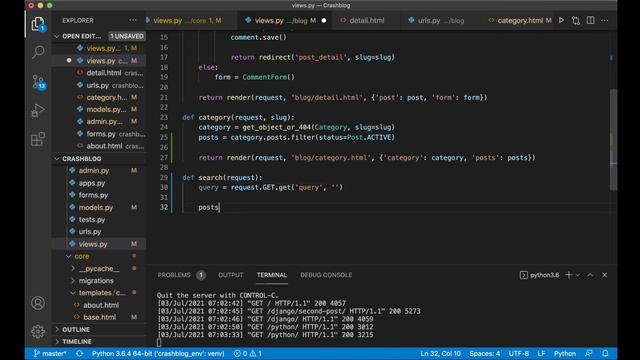640x360 pixels.
Task: Click the editor vertical scrollbar
Action: click(x=613, y=140)
